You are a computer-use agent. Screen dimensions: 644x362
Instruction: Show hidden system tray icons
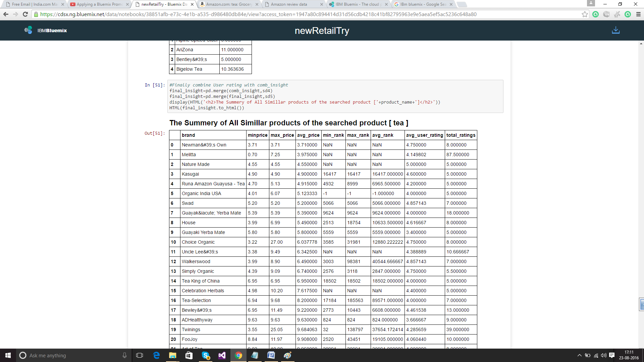coord(579,355)
